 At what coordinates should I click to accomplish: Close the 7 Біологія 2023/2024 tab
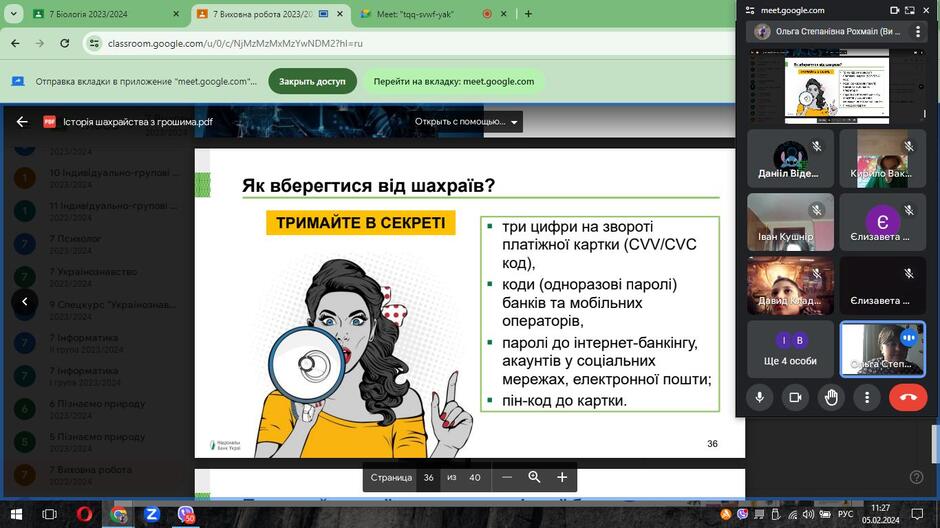[176, 14]
